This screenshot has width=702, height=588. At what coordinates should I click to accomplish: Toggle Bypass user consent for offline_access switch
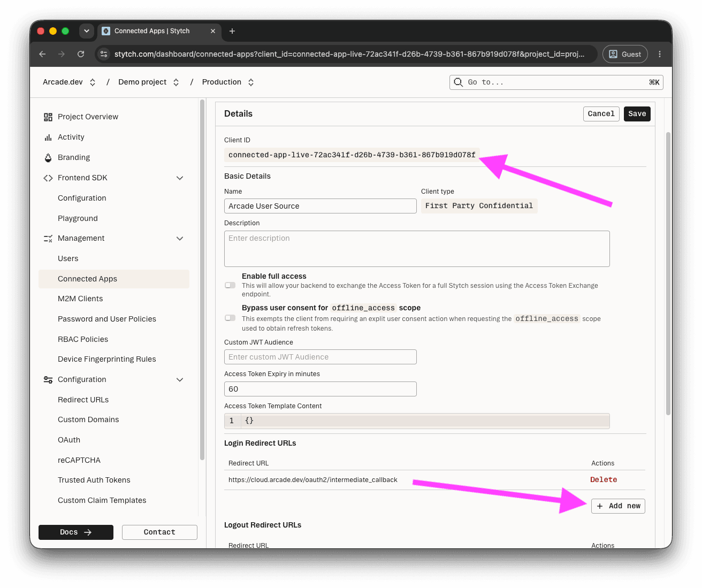click(x=230, y=318)
